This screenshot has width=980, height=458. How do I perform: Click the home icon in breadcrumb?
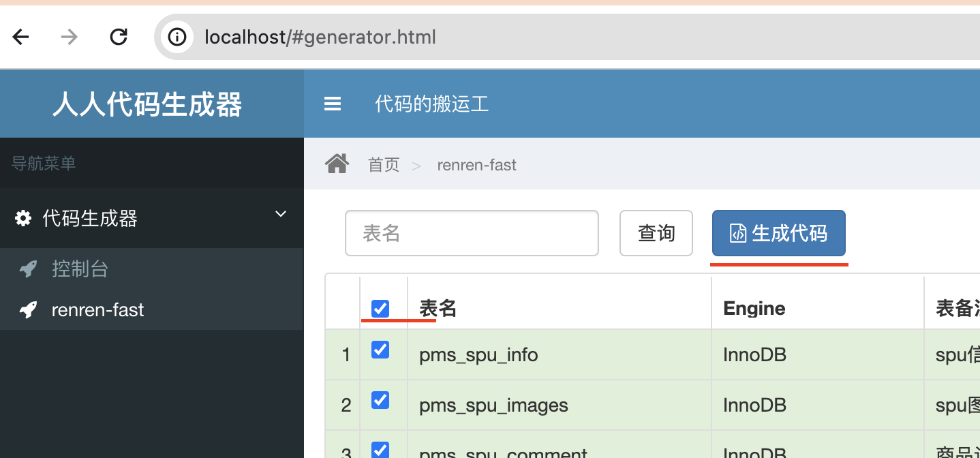pos(337,164)
